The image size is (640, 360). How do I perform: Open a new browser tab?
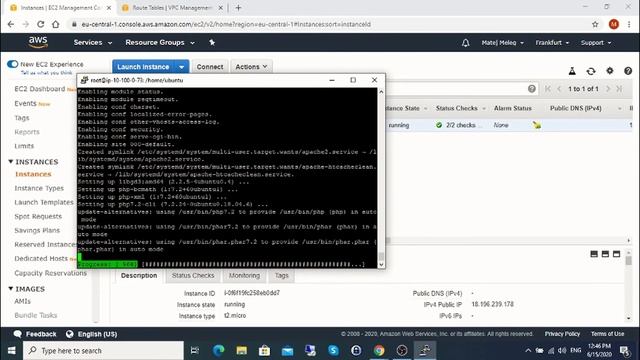point(238,7)
